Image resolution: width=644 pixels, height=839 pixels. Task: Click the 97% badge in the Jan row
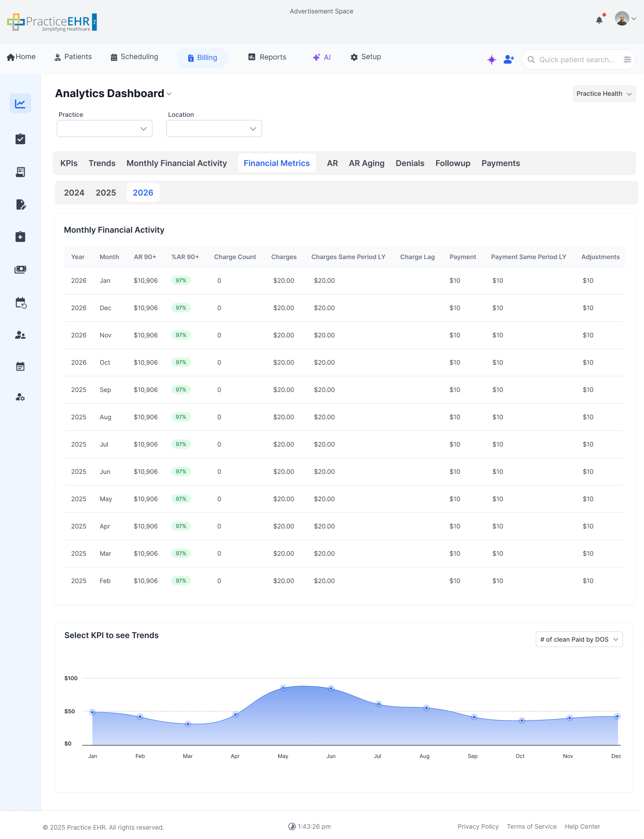click(x=181, y=281)
